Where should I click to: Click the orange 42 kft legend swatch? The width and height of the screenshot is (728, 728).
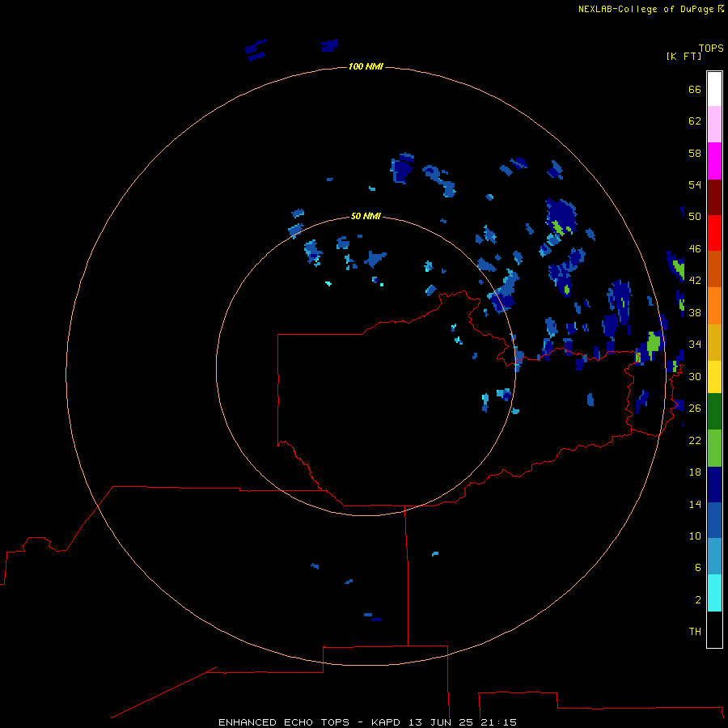coord(714,306)
